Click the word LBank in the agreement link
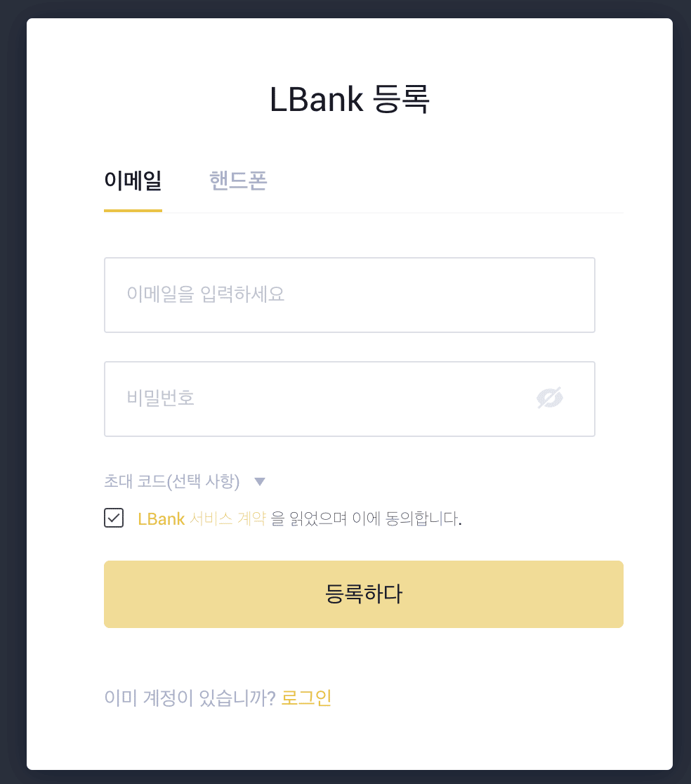The height and width of the screenshot is (784, 691). pos(161,519)
